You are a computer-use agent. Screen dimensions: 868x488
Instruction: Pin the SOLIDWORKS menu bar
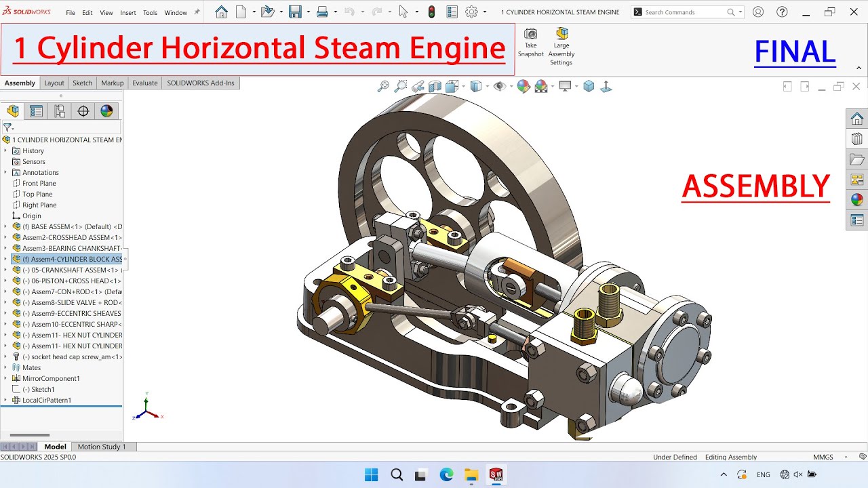click(x=197, y=12)
